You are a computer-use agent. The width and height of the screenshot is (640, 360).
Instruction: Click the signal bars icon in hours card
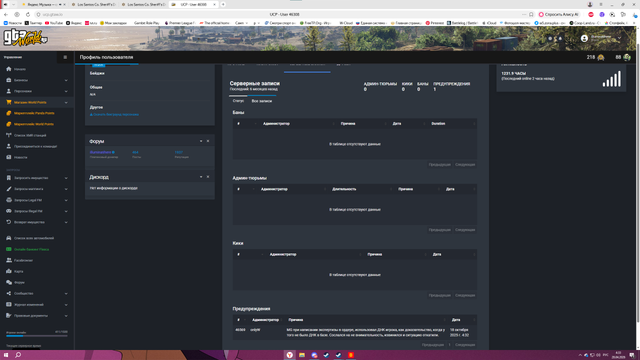[x=611, y=79]
